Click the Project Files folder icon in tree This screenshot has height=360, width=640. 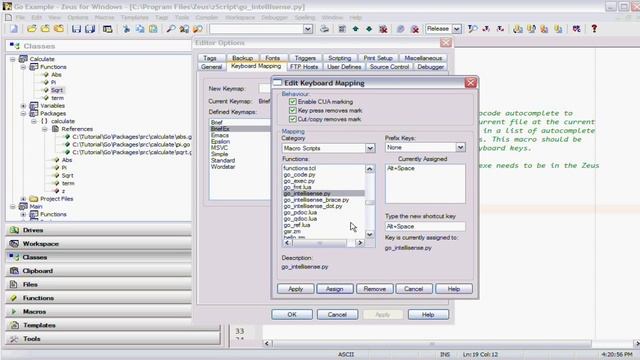coord(34,199)
